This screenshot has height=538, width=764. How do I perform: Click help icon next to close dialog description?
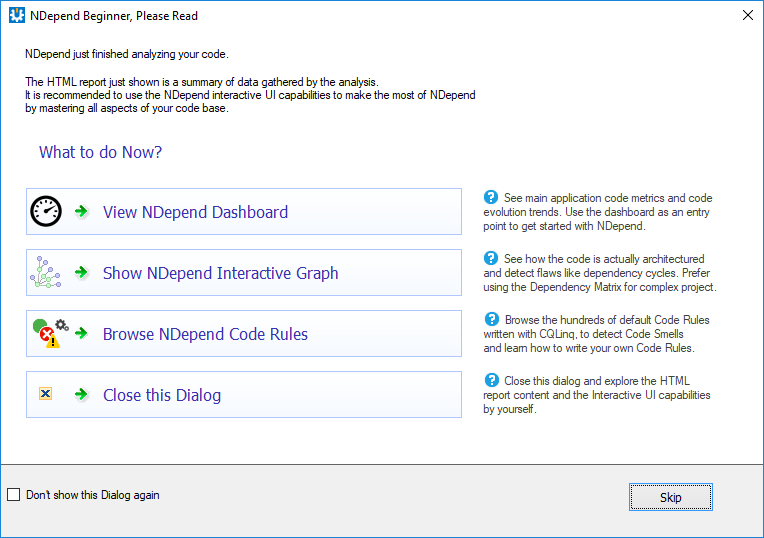click(492, 380)
